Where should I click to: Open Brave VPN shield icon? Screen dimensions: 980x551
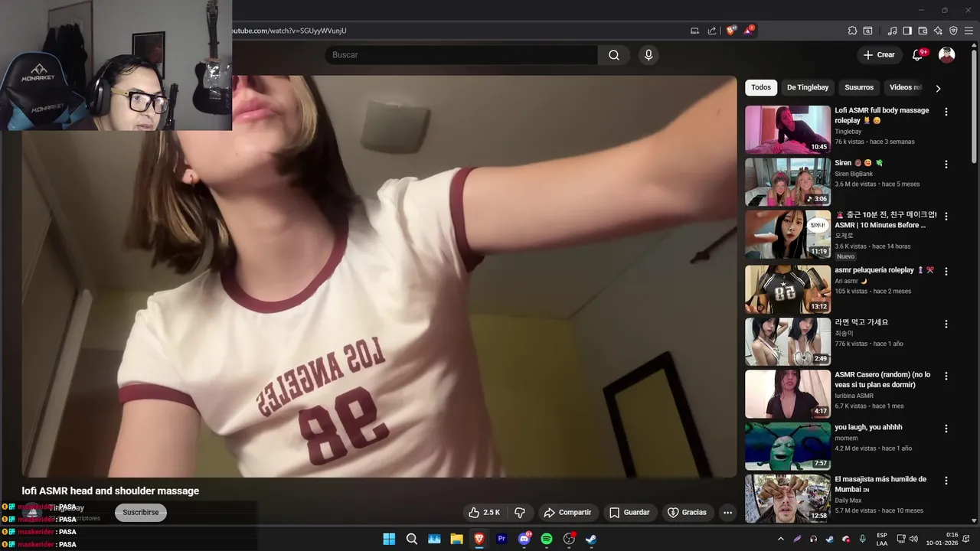tap(953, 31)
